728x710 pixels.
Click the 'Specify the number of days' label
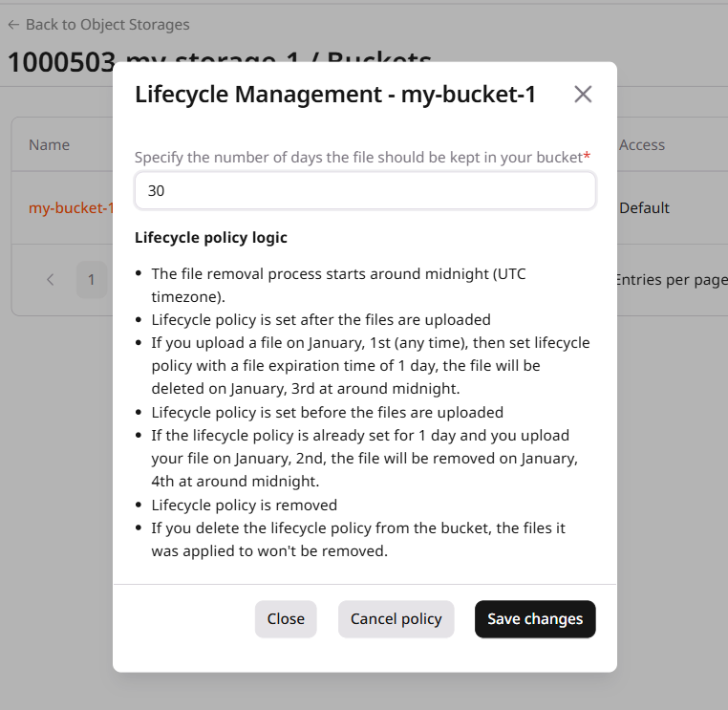(x=363, y=158)
